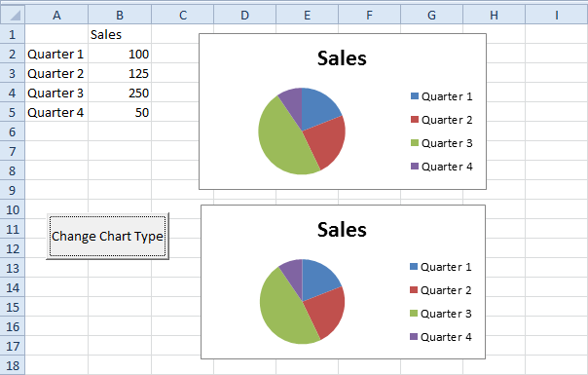Screen dimensions: 588x375
Task: Select the bottom chart's Sales title
Action: point(342,230)
